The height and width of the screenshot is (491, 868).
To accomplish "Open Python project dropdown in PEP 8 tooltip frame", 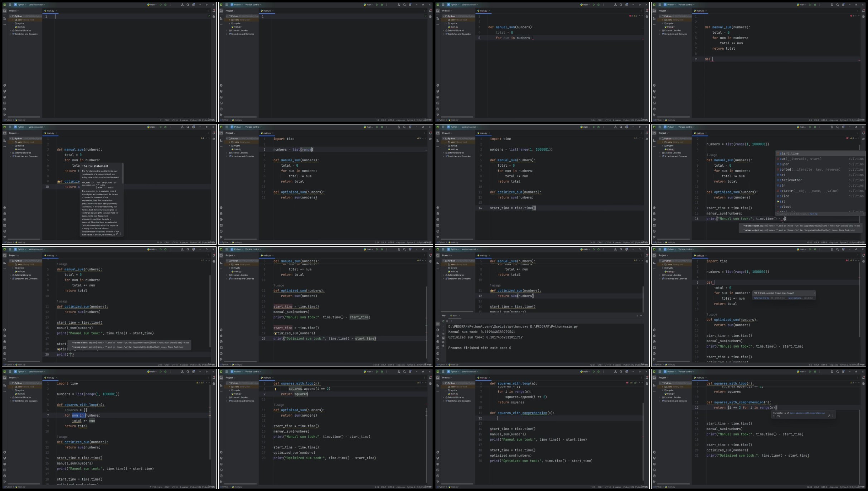I will point(670,249).
